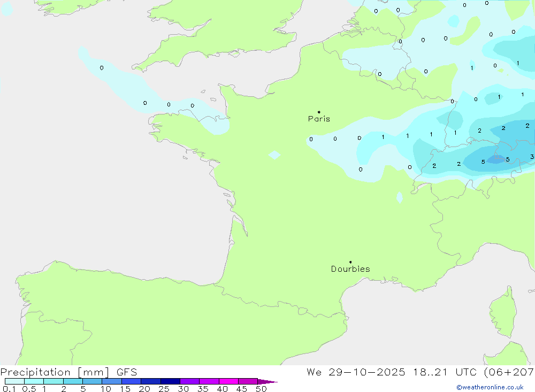Click the '25' legend scale label
The image size is (535, 392).
(x=164, y=389)
